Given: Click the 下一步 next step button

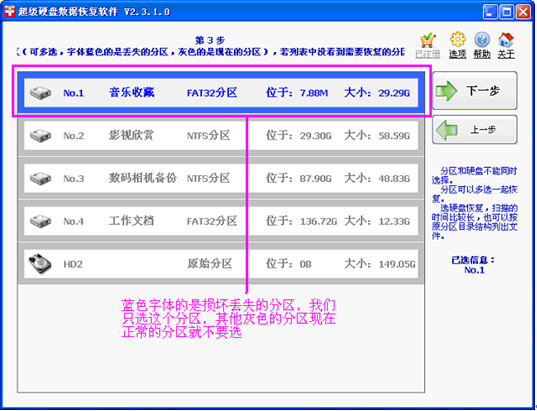Looking at the screenshot, I should (x=475, y=91).
